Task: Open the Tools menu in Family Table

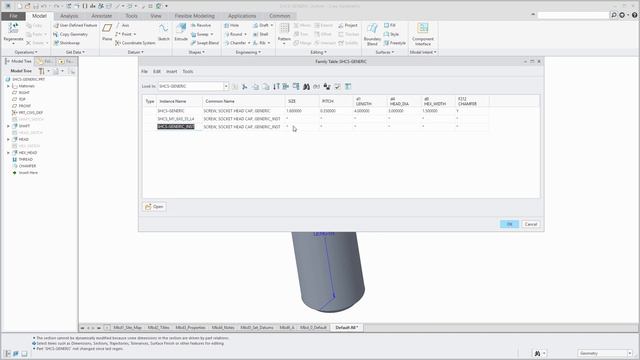Action: tap(188, 71)
